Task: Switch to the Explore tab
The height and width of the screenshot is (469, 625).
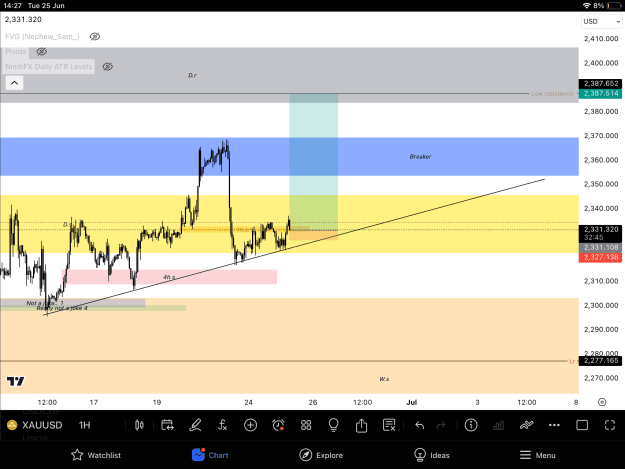Action: (x=321, y=455)
